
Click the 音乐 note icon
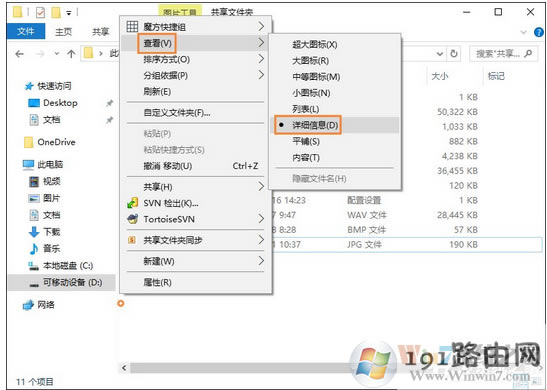(34, 248)
